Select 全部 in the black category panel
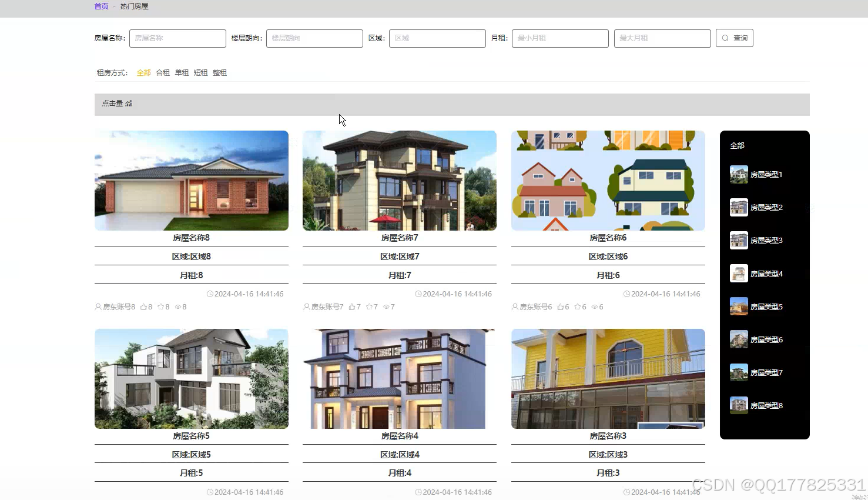Viewport: 868px width, 500px height. 737,146
